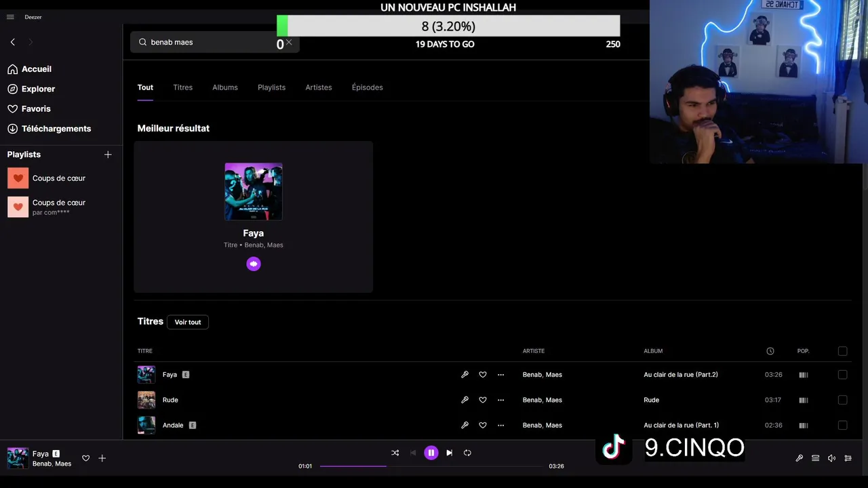Open more options for the Rude row

(501, 400)
